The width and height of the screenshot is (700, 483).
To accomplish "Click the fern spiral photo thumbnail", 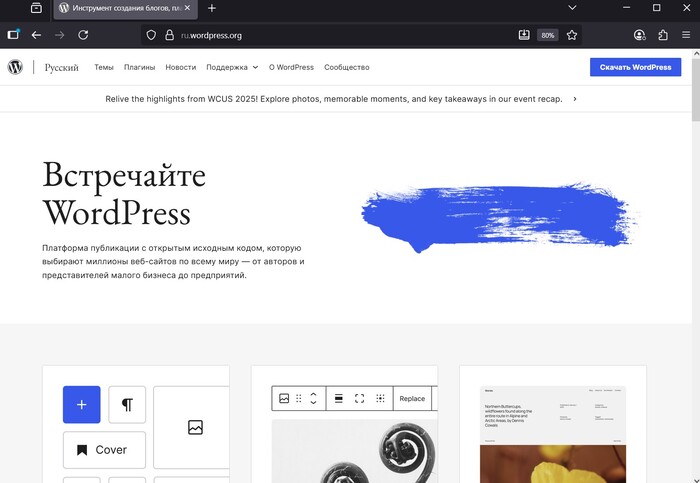I will pyautogui.click(x=355, y=451).
